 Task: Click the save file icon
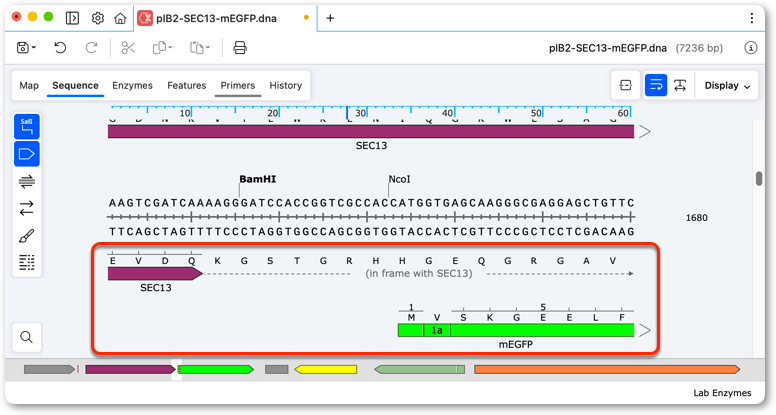point(23,47)
